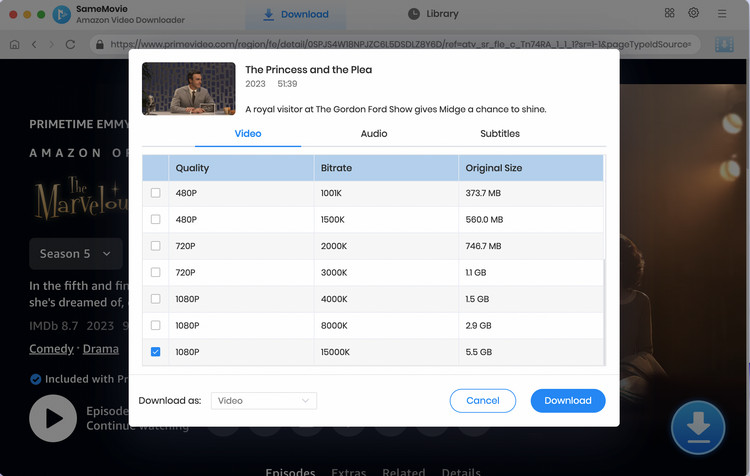Open the hamburger menu icon
This screenshot has width=750, height=476.
(x=722, y=14)
